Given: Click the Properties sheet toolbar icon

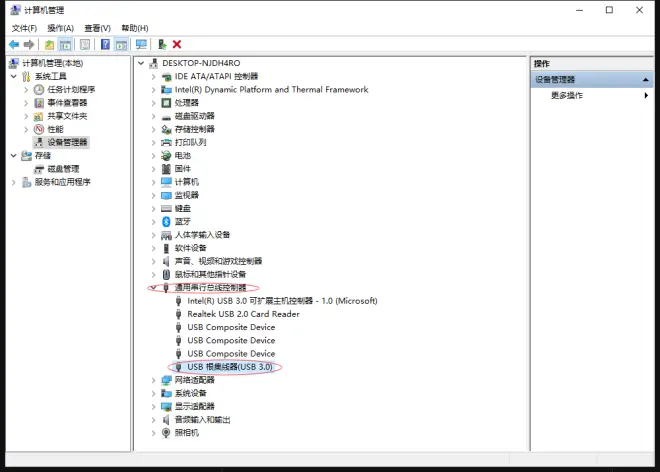Looking at the screenshot, I should (85, 45).
